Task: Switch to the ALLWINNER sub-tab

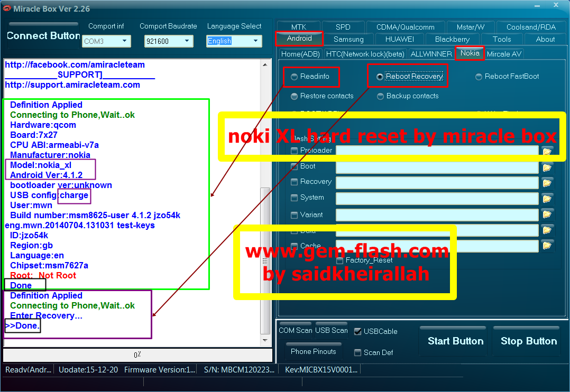Action: tap(431, 54)
